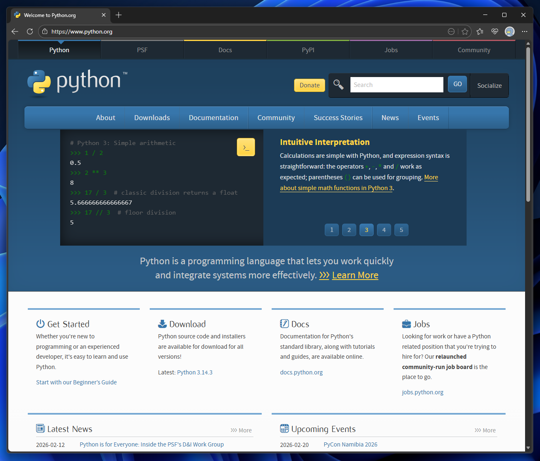540x461 pixels.
Task: Click More link beside Latest News
Action: click(x=241, y=430)
